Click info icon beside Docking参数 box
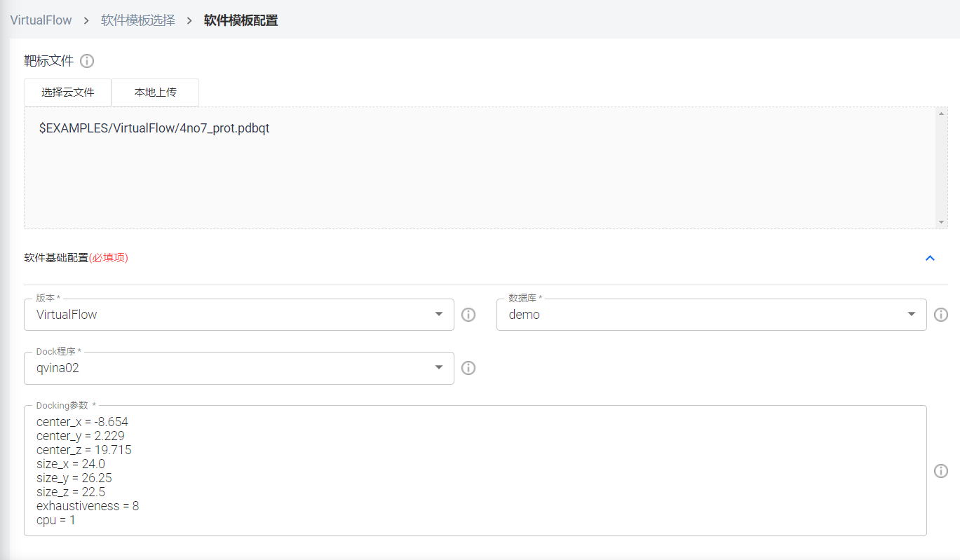 (x=941, y=471)
